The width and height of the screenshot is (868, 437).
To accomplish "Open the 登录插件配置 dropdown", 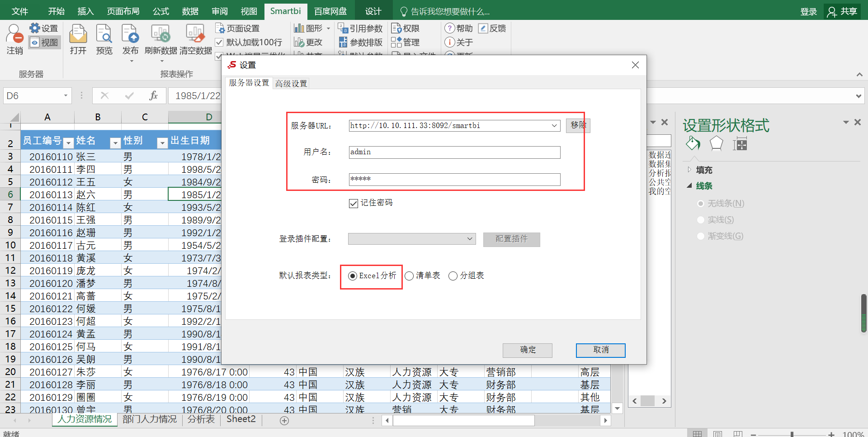I will click(470, 239).
